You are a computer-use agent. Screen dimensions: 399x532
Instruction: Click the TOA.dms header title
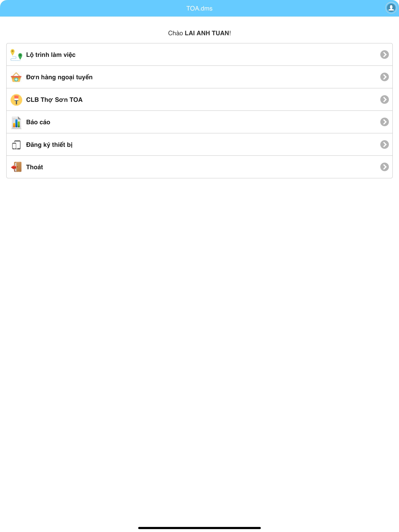click(199, 8)
